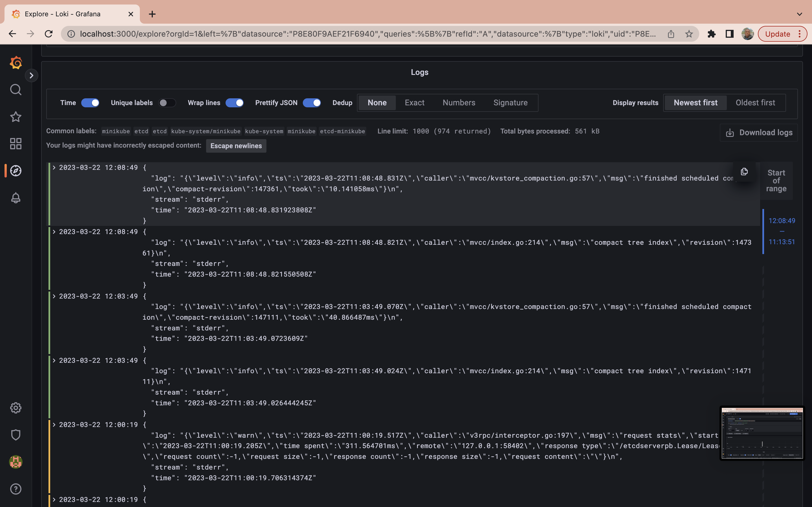
Task: Open Configuration gear icon in sidebar
Action: (x=16, y=408)
